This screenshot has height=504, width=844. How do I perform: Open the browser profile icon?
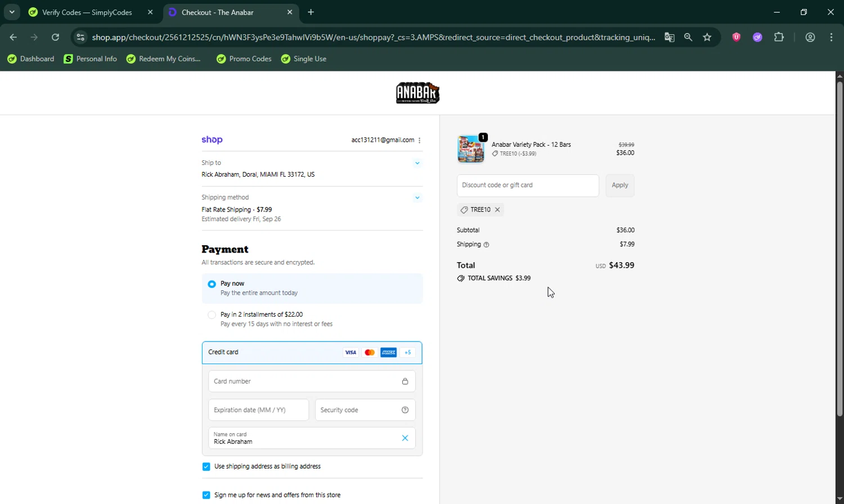click(810, 37)
